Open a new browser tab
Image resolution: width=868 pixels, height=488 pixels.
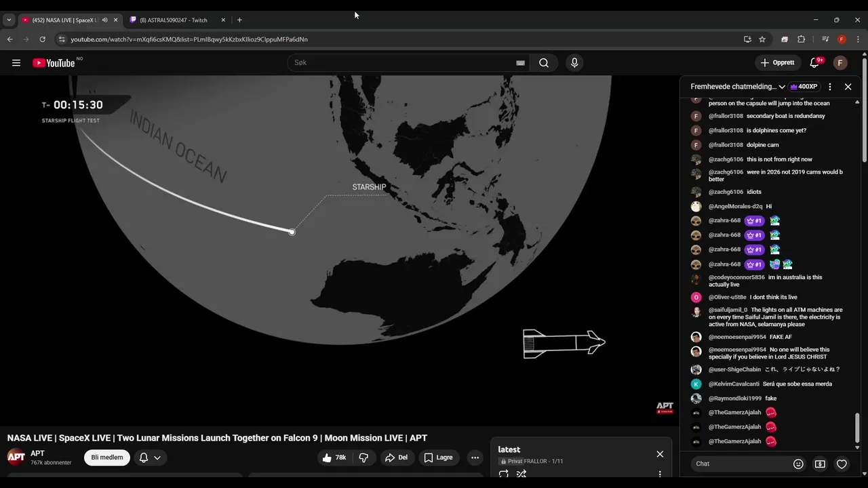tap(239, 20)
